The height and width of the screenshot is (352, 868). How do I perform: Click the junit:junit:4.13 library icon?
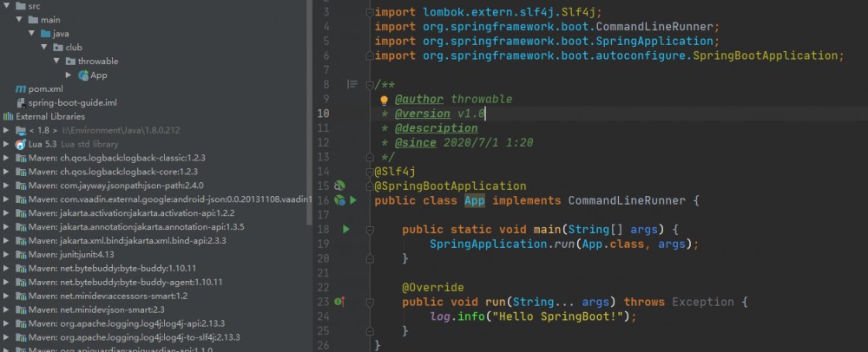tap(21, 255)
